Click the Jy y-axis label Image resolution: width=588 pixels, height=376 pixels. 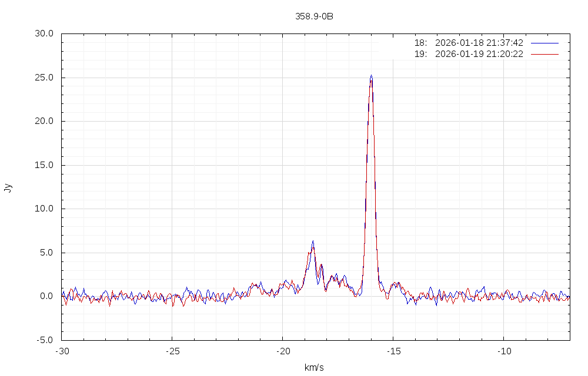8,188
